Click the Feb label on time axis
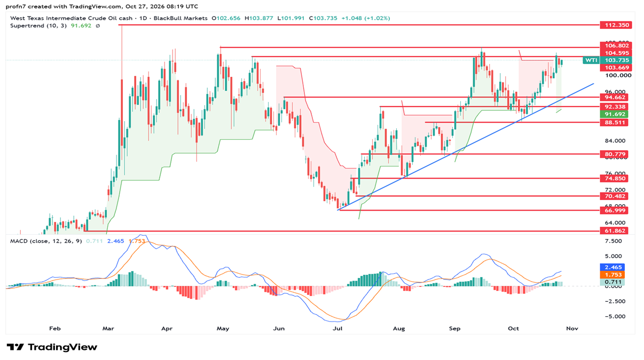This screenshot has width=644, height=360. click(x=54, y=329)
